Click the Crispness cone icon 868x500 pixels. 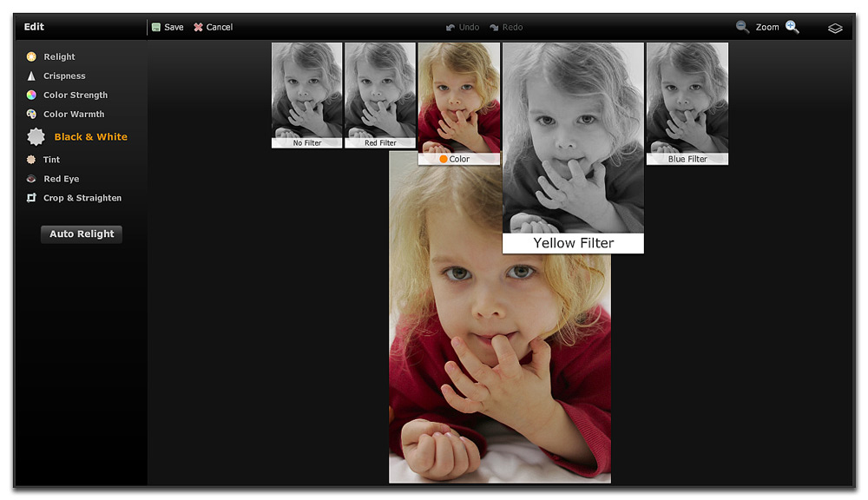click(x=31, y=76)
